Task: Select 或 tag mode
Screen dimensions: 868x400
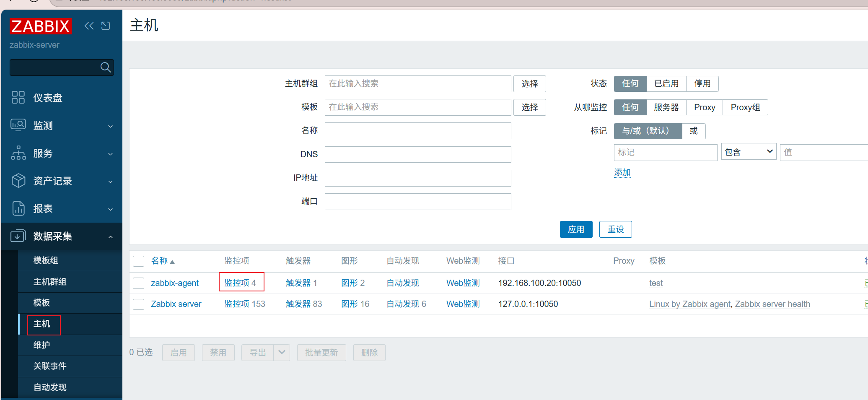Action: tap(694, 131)
